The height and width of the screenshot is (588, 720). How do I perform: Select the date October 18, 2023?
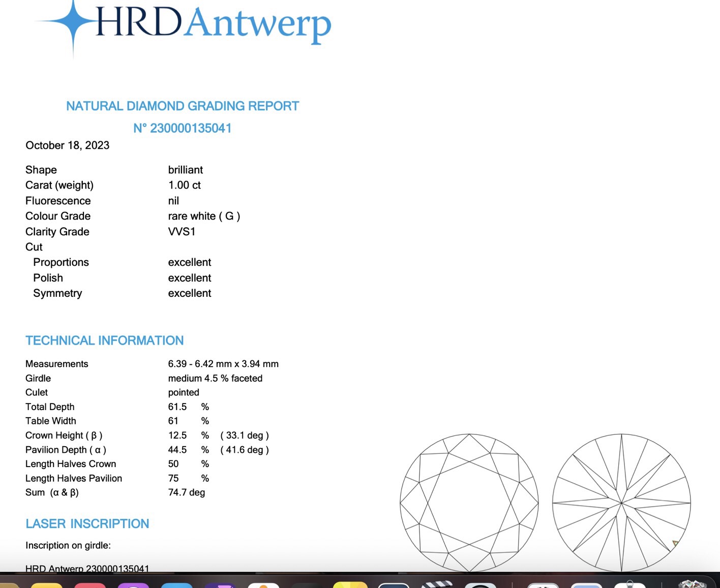click(x=68, y=145)
